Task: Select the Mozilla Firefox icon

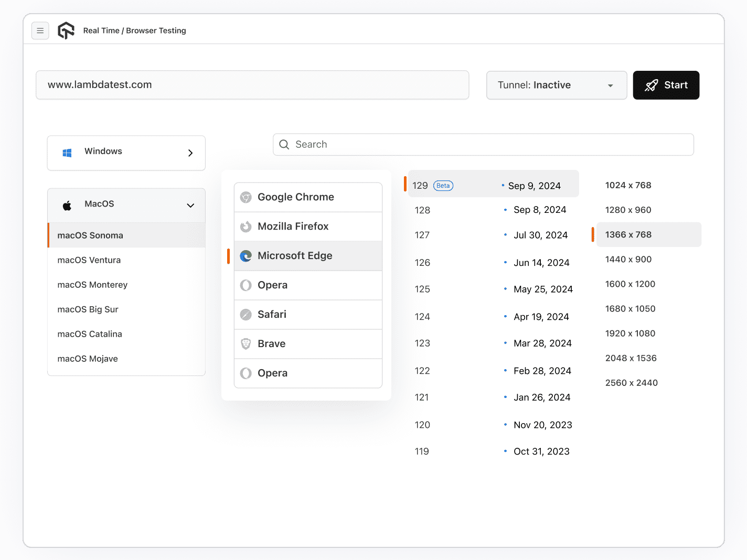Action: click(246, 227)
